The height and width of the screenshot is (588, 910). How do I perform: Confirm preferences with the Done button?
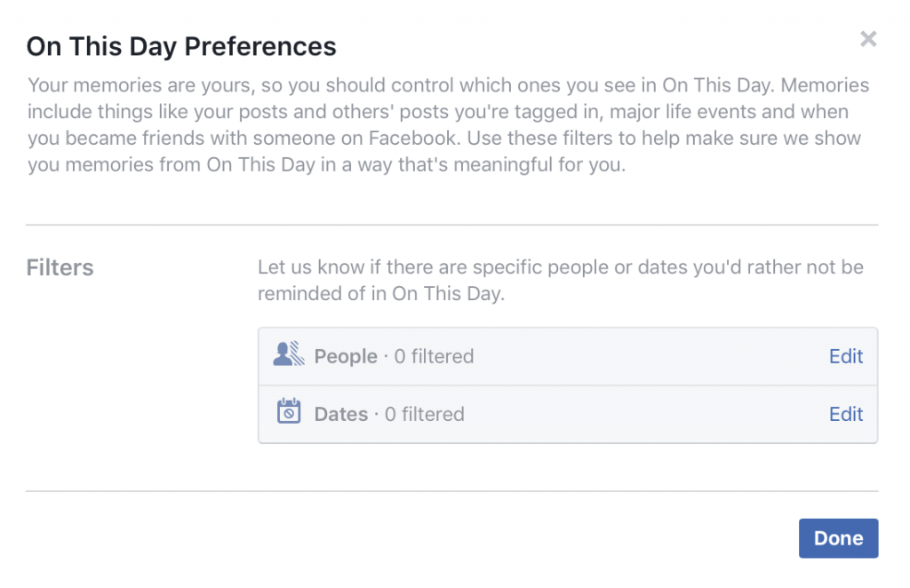[838, 538]
